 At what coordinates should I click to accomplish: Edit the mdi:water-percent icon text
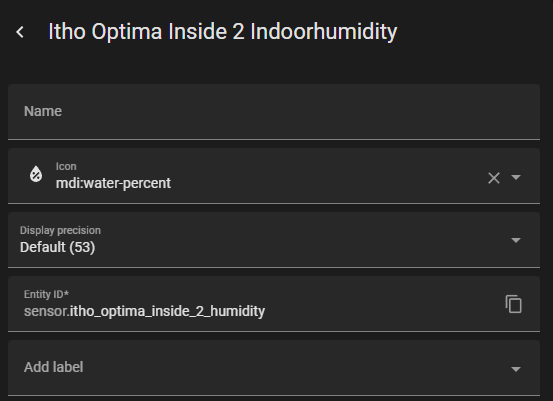pos(113,183)
